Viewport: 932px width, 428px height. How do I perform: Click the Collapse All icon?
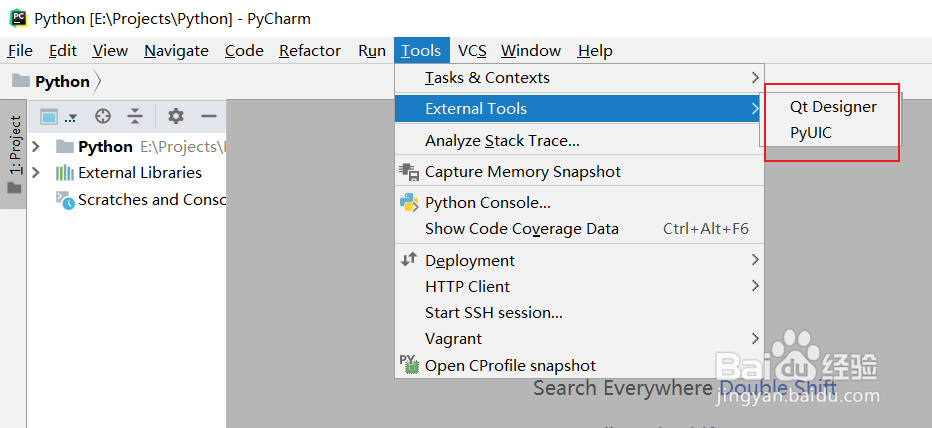[136, 116]
